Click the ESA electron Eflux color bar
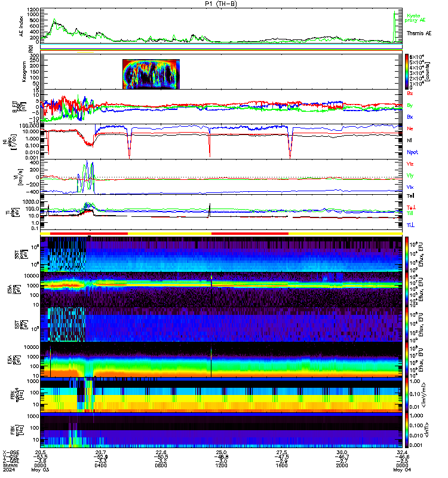 [x=407, y=360]
